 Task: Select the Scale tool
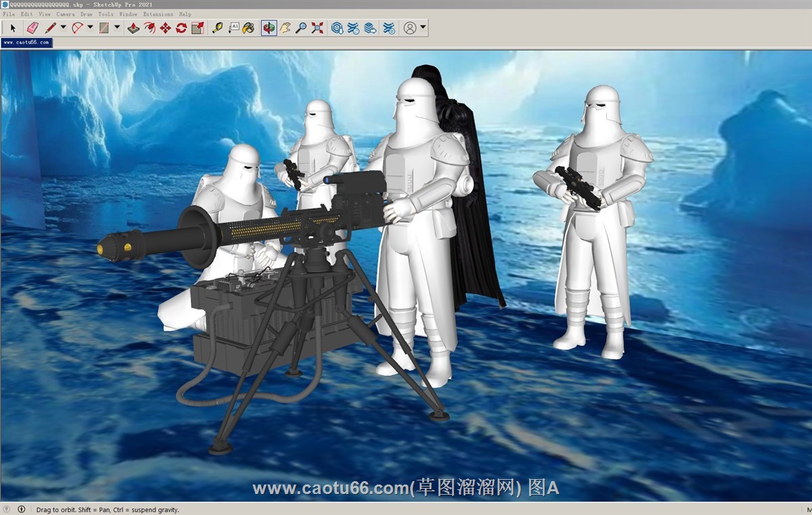[198, 28]
